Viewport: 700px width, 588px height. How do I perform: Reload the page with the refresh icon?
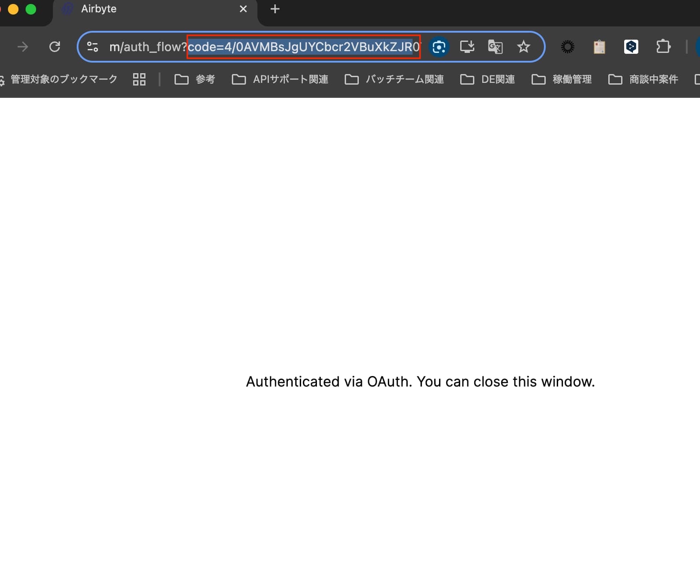tap(55, 47)
